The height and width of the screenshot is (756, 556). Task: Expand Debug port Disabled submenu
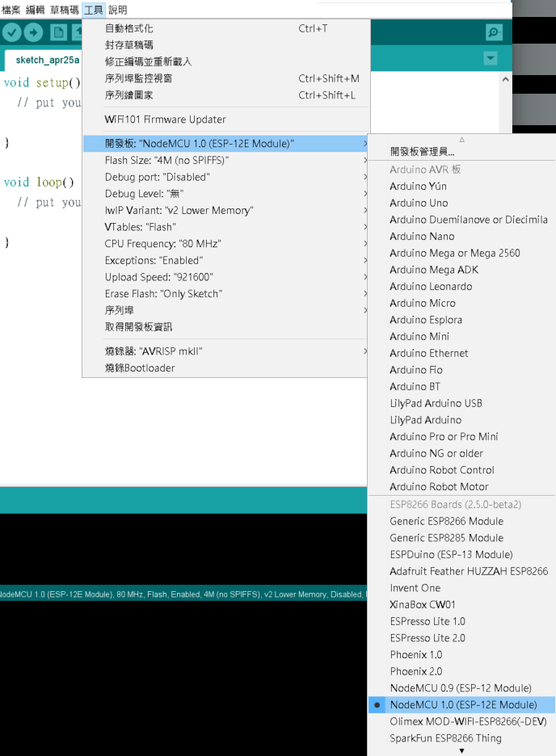click(226, 177)
